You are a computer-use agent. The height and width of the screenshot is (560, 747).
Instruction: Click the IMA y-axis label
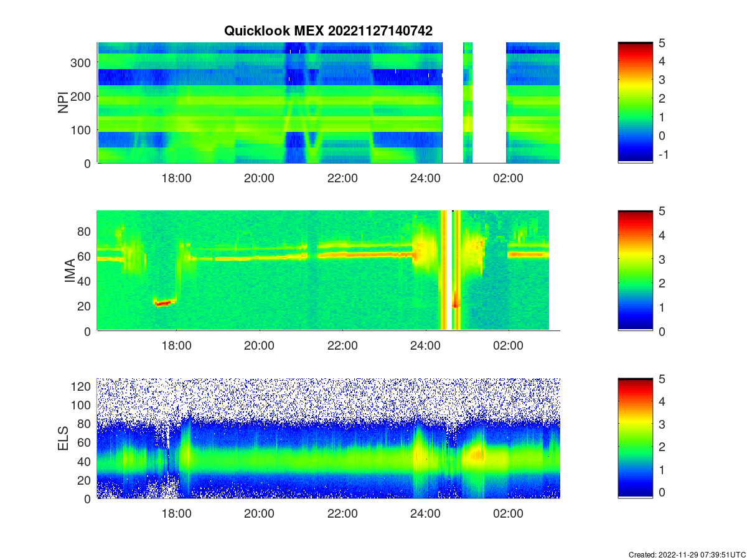70,271
